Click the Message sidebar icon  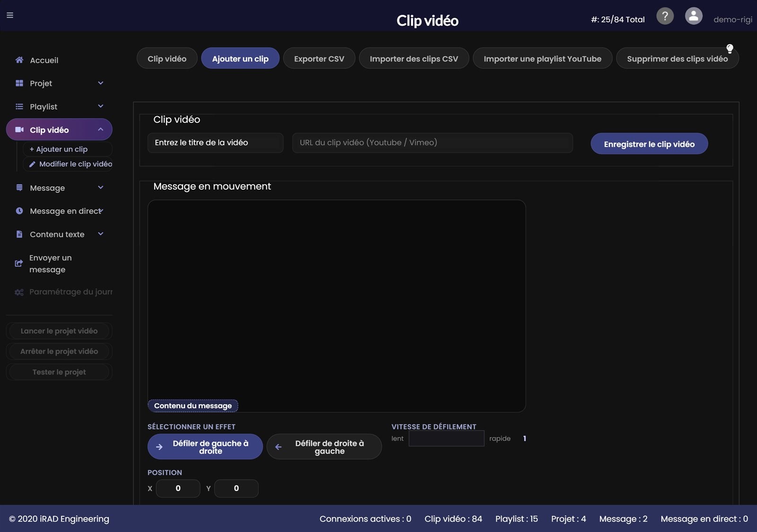point(19,188)
